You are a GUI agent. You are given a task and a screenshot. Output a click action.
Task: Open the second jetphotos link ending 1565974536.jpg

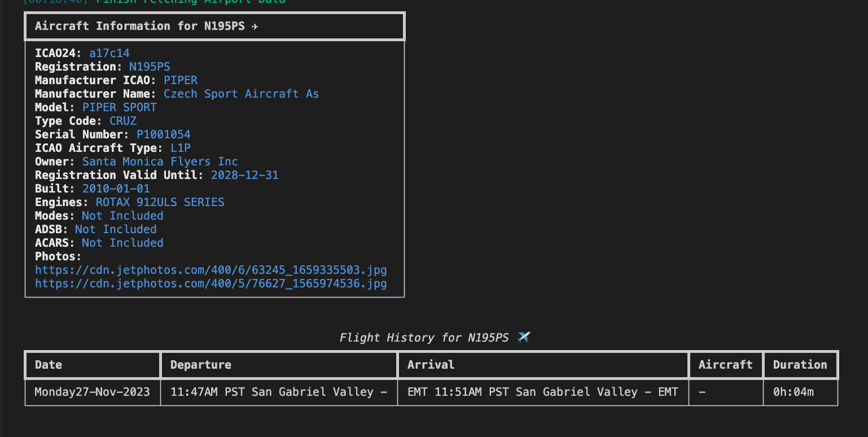[x=211, y=283]
